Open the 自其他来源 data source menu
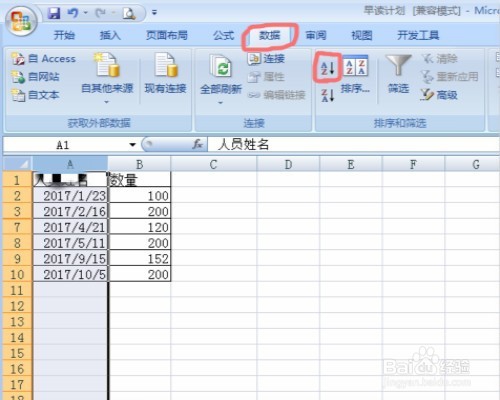 coord(107,78)
